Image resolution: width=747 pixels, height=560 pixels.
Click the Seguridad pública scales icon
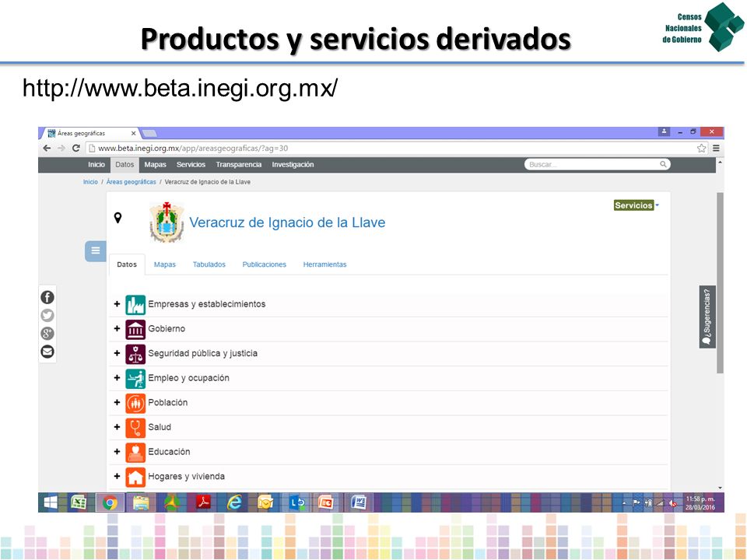point(135,355)
